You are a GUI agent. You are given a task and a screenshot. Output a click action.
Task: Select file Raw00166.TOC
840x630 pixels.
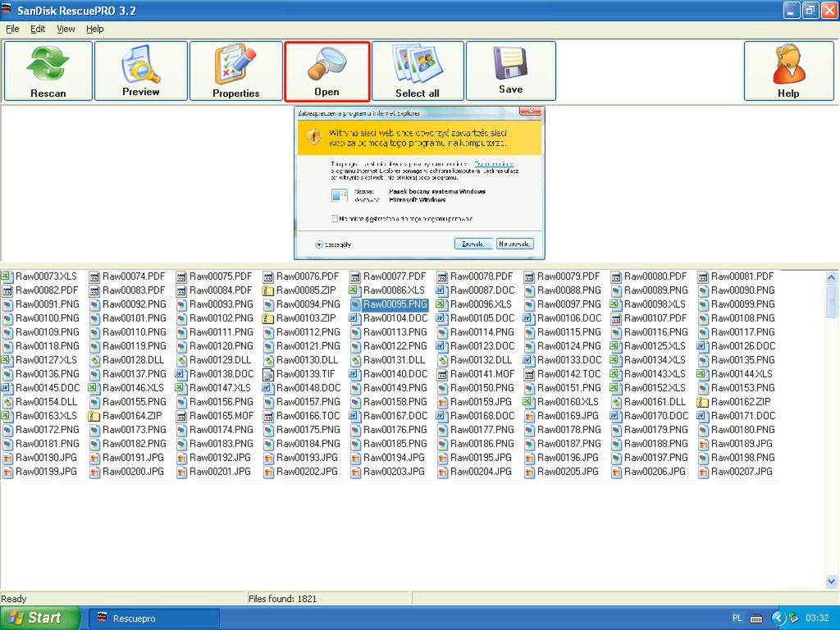[x=308, y=416]
